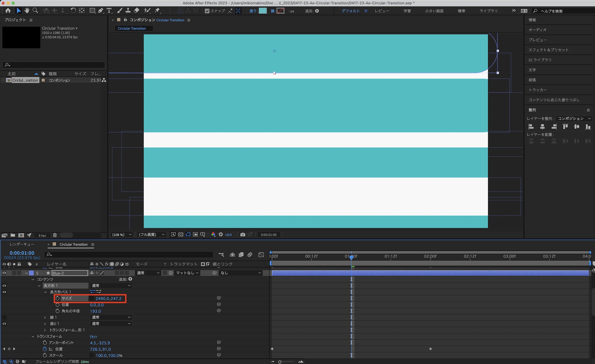Open the 108% magnification dropdown
This screenshot has width=595, height=364.
[122, 235]
